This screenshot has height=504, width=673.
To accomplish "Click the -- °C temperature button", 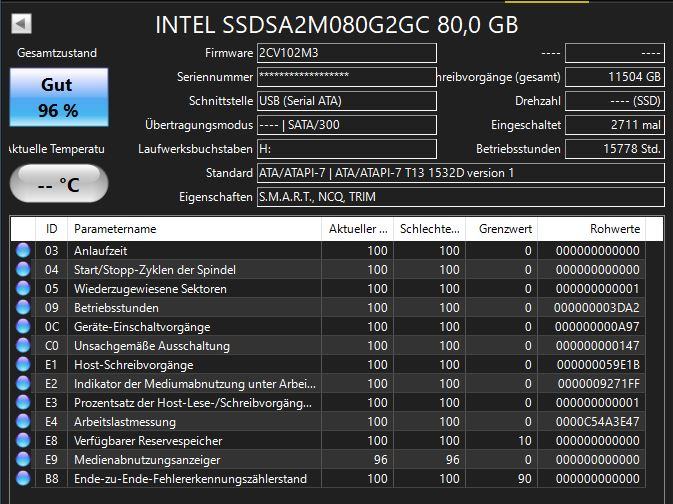I will point(59,184).
